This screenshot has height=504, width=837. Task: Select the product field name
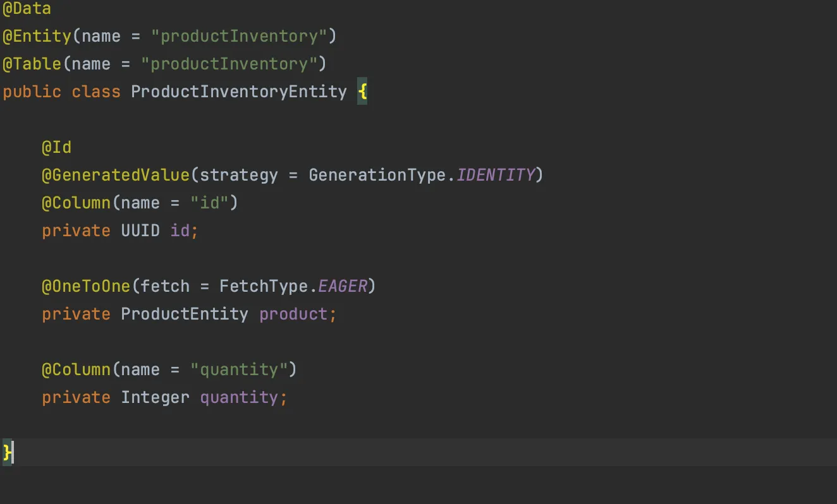[x=293, y=313]
